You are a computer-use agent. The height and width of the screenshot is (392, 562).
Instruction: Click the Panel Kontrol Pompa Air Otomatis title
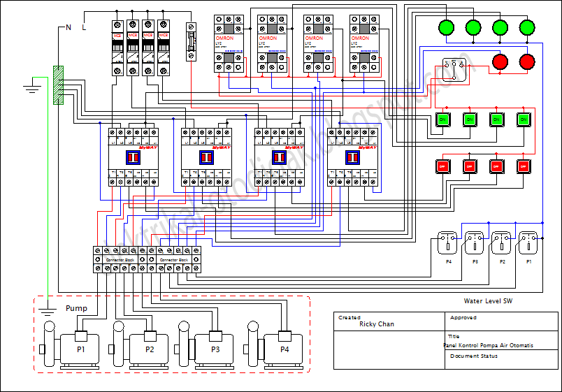(488, 345)
